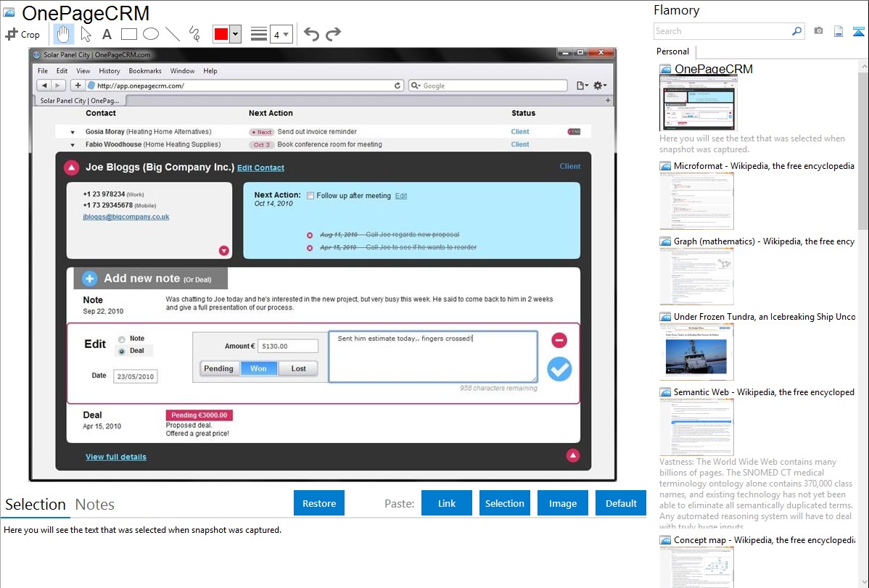
Task: Set deal status to Lost
Action: pos(298,368)
